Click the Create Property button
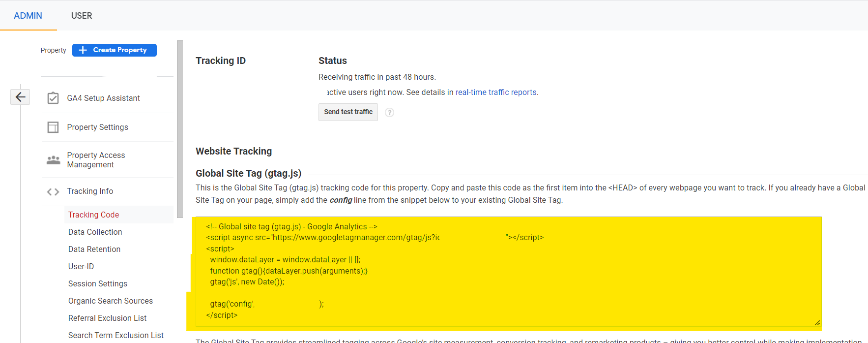Viewport: 868px width, 343px height. (x=115, y=50)
